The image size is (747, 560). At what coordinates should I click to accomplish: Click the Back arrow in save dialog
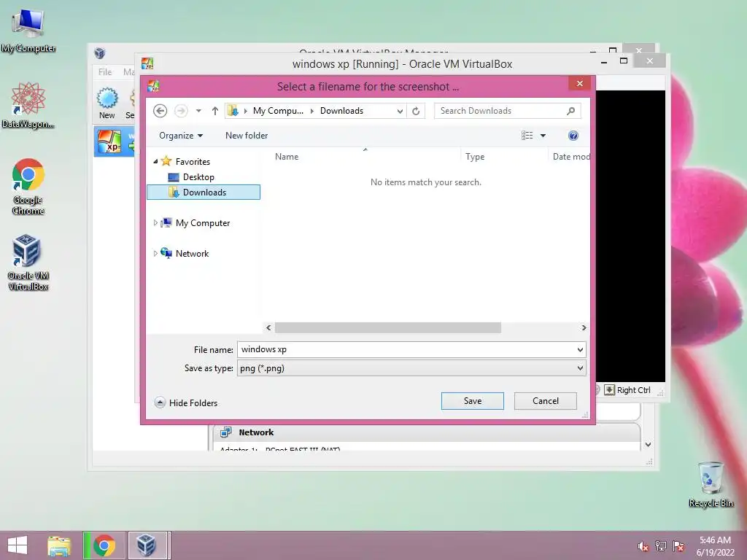click(160, 111)
